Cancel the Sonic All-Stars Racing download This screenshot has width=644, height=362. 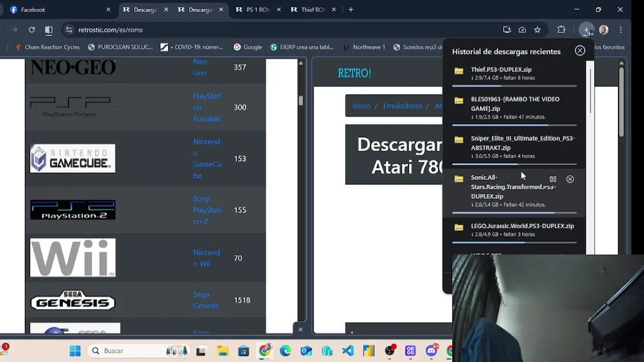tap(570, 179)
